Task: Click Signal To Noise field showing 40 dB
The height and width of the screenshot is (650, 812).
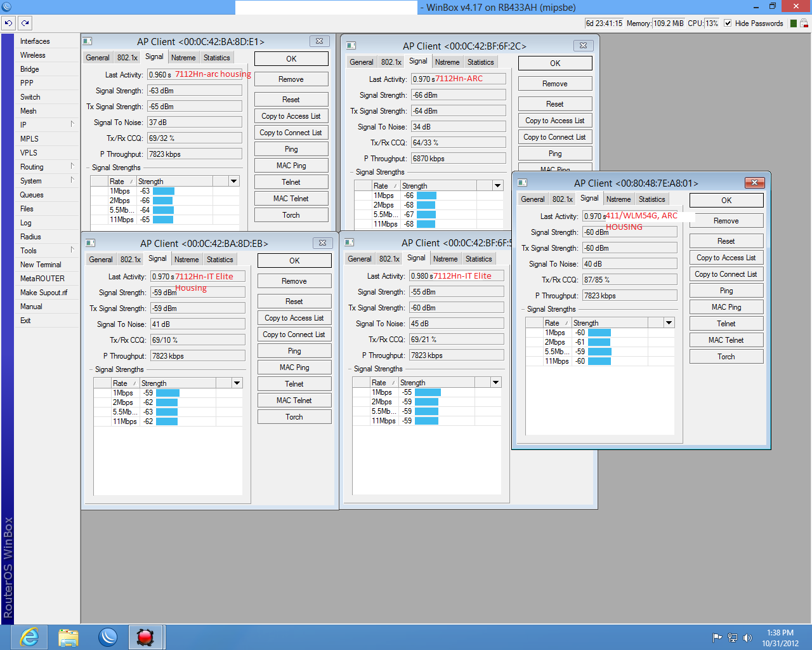Action: pyautogui.click(x=630, y=264)
